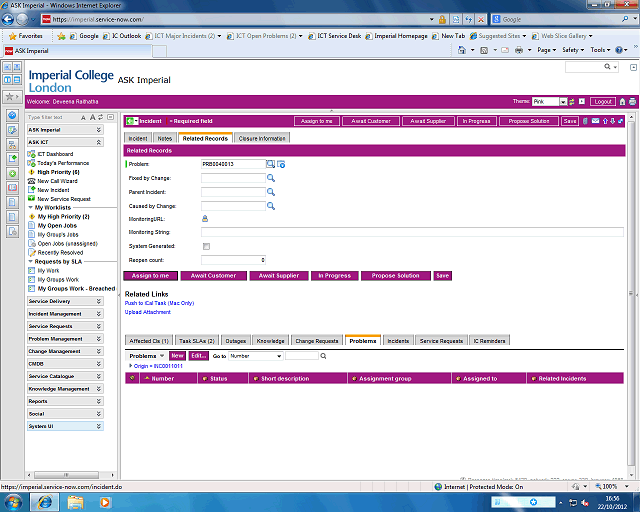Open Internet Explorer from the taskbar
Viewport: 640px width, 512px height.
pyautogui.click(x=44, y=500)
